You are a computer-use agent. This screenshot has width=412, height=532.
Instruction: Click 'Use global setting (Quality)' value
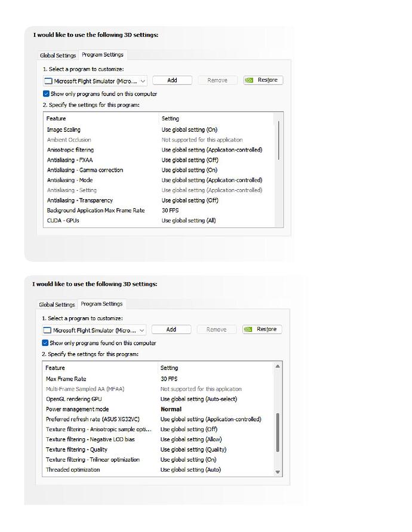click(x=193, y=450)
